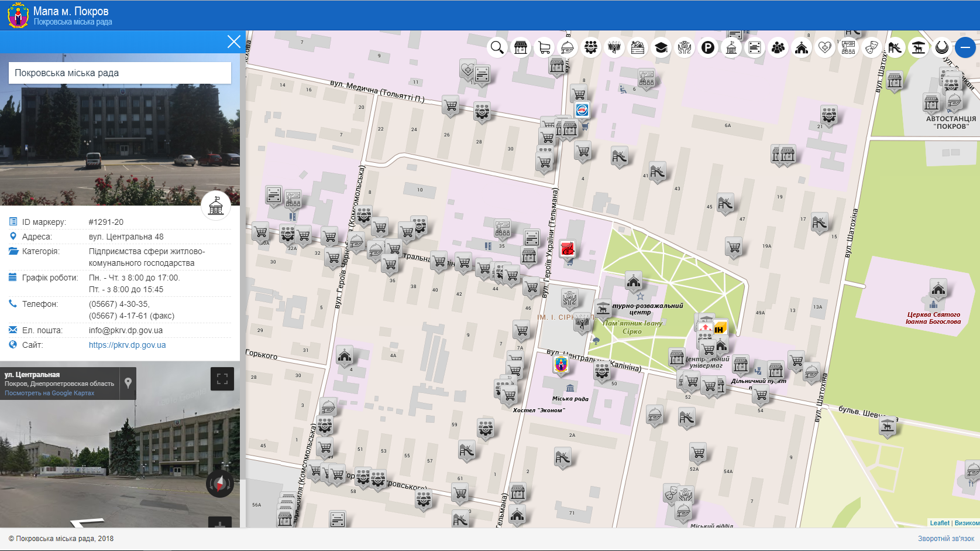The height and width of the screenshot is (551, 980).
Task: Filter by theater masks culture icon
Action: (x=872, y=47)
